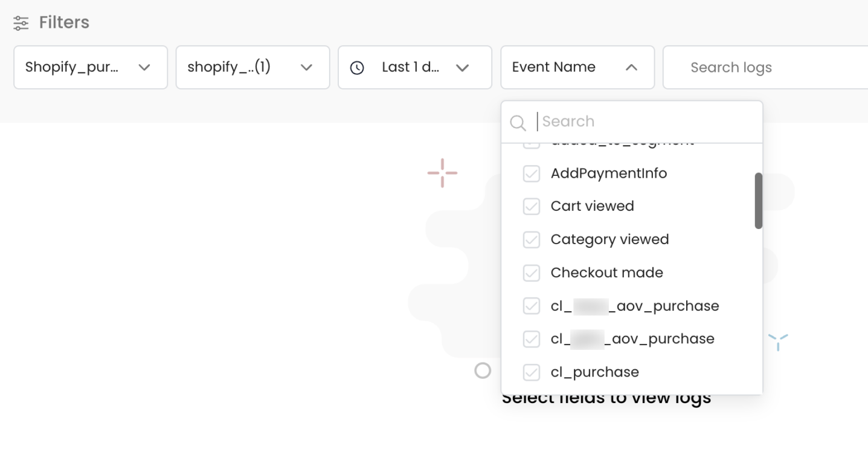868x469 pixels.
Task: Toggle the cl_purchase checkbox
Action: pyautogui.click(x=531, y=372)
